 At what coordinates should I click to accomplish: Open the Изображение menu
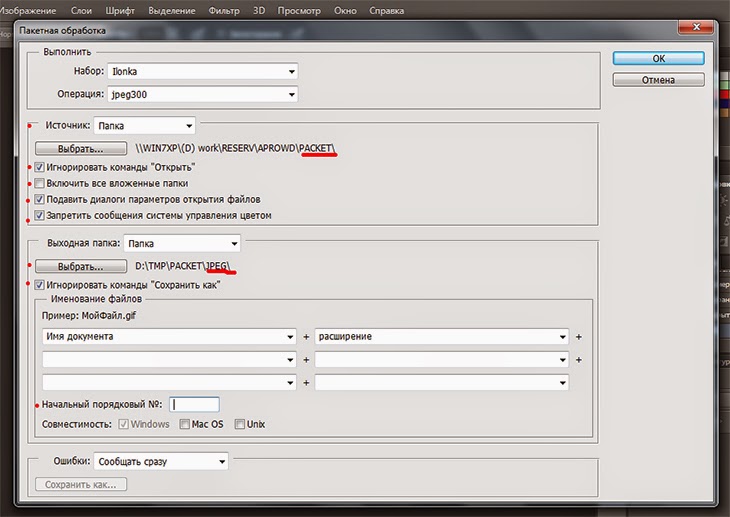28,11
